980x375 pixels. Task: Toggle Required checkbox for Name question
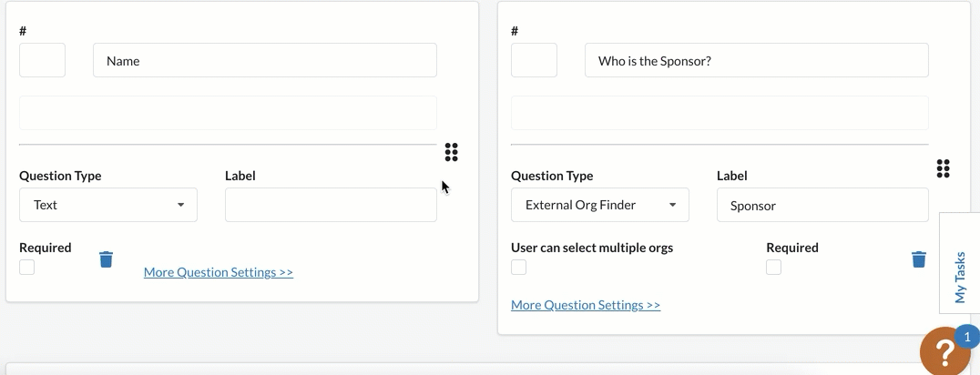coord(27,268)
